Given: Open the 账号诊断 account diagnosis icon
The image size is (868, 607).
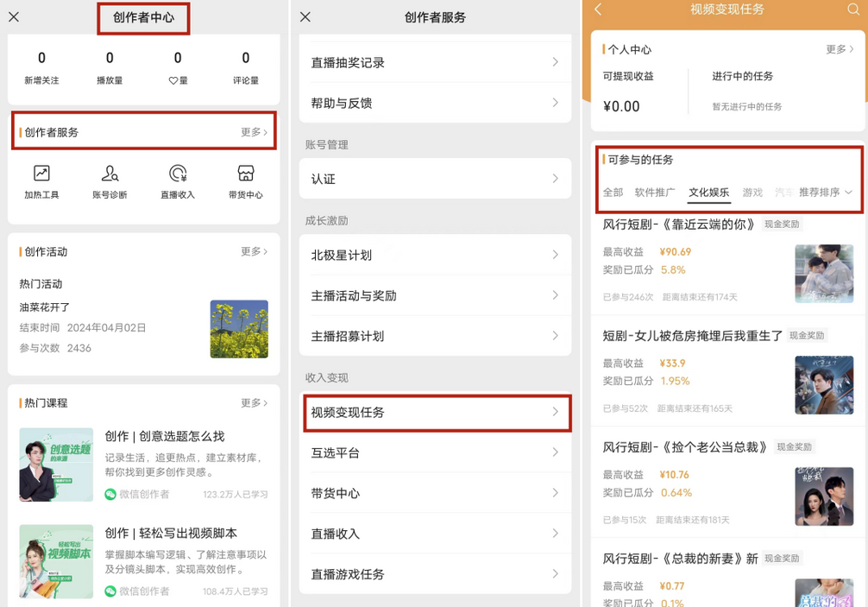Looking at the screenshot, I should point(110,180).
